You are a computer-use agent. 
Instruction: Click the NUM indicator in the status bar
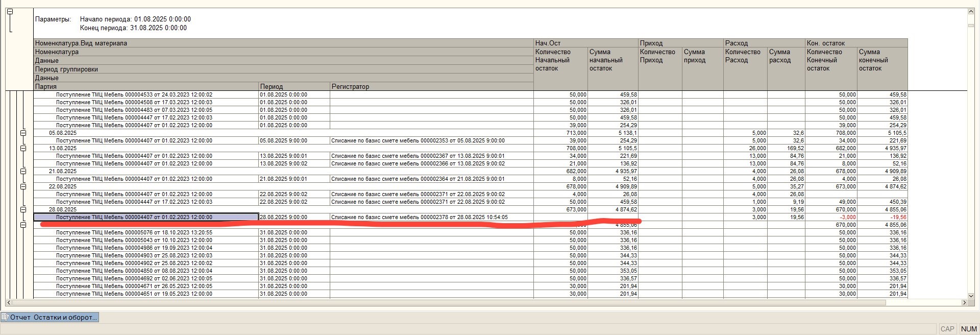coord(968,329)
